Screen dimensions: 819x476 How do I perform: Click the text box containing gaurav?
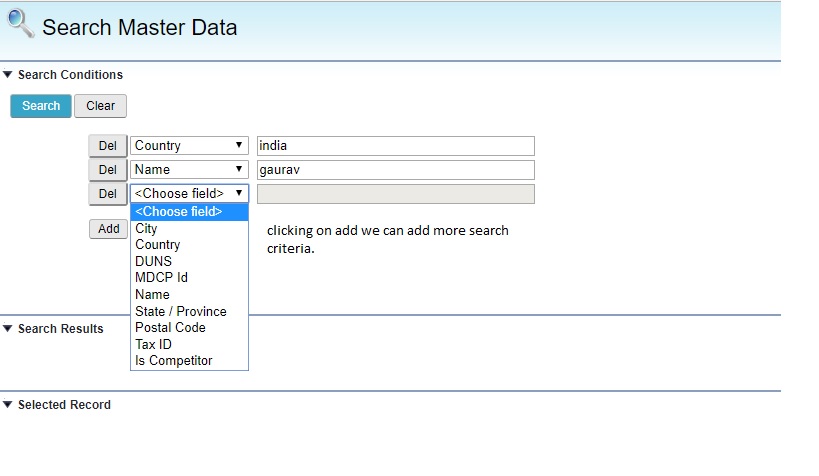(x=395, y=170)
